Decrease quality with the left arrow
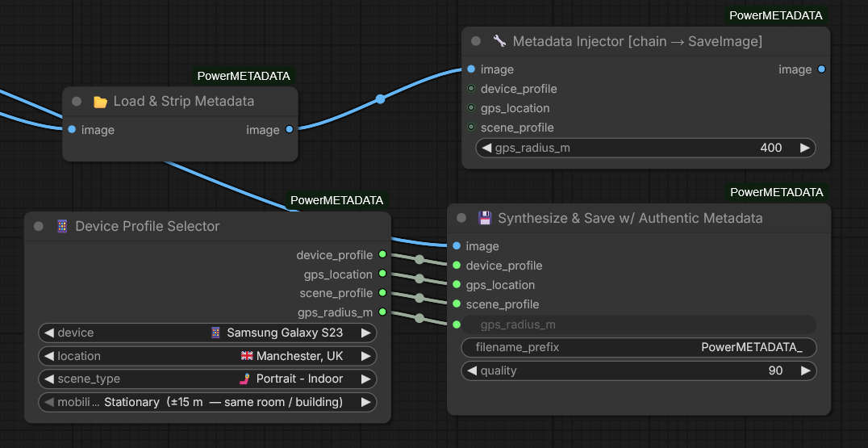The width and height of the screenshot is (868, 448). 472,371
